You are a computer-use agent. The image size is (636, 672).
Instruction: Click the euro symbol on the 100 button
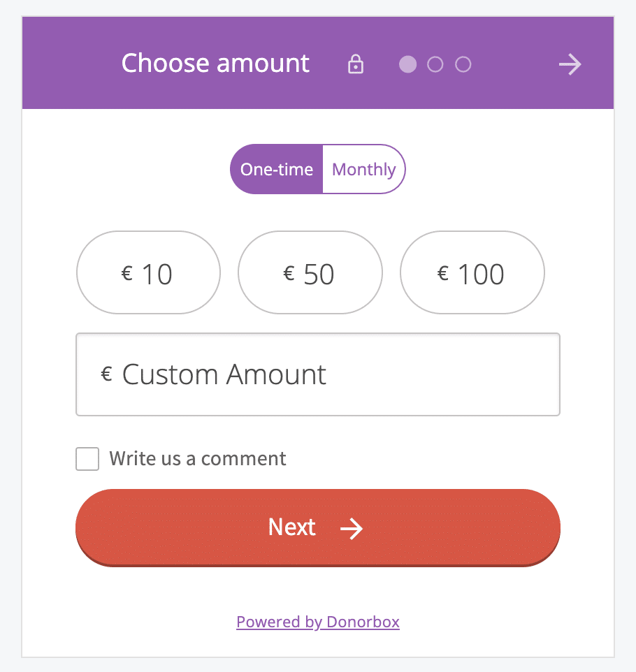pyautogui.click(x=442, y=272)
